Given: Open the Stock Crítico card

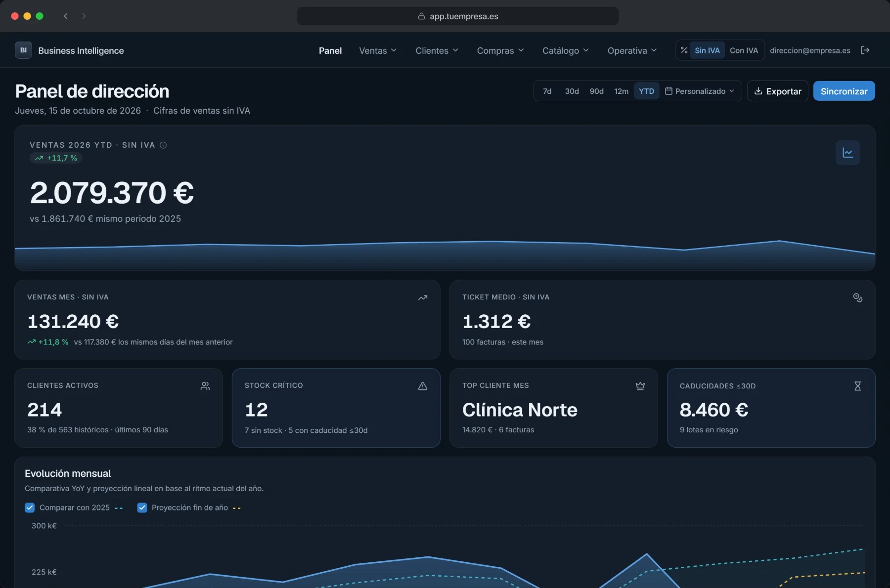Looking at the screenshot, I should tap(336, 408).
